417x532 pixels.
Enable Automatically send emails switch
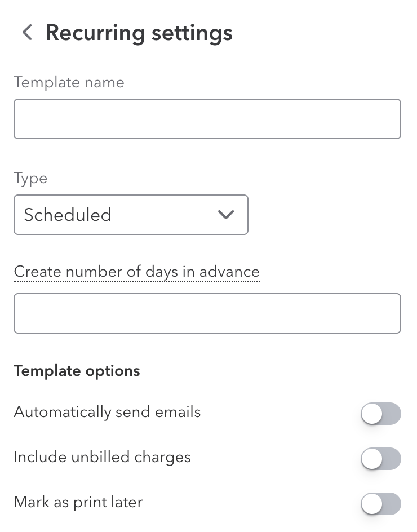(381, 414)
